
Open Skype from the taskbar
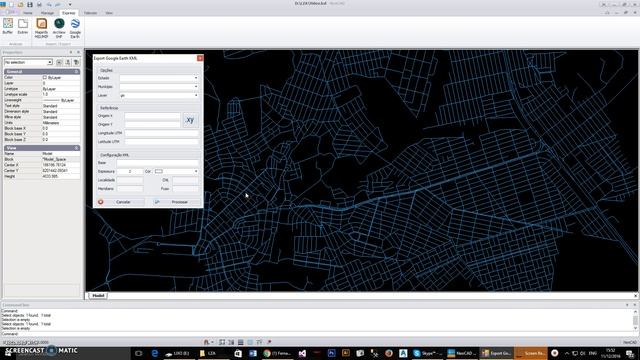point(427,353)
